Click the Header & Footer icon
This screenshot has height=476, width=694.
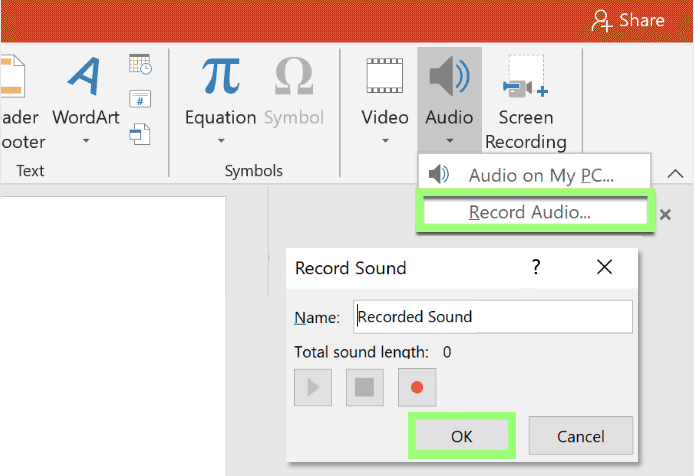(12, 76)
